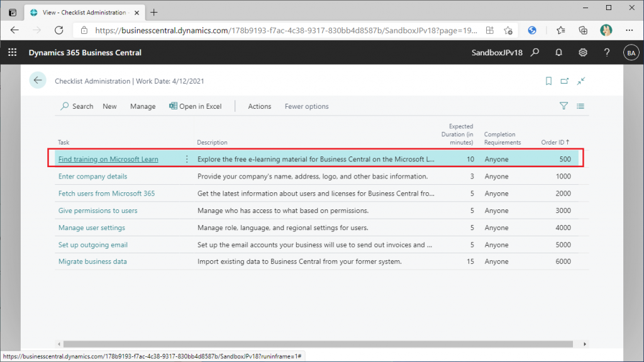Bookmark this Checklist Administration page
This screenshot has height=362, width=644.
(548, 81)
